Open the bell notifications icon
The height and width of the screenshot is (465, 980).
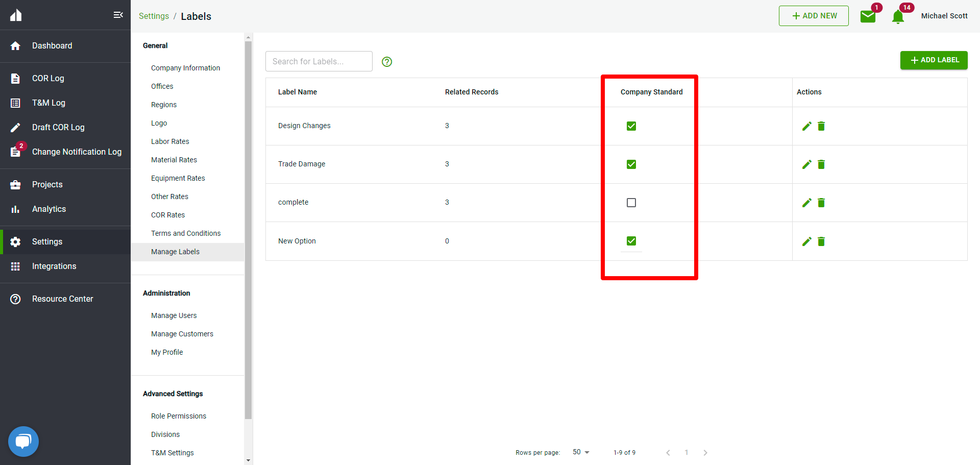[x=898, y=17]
